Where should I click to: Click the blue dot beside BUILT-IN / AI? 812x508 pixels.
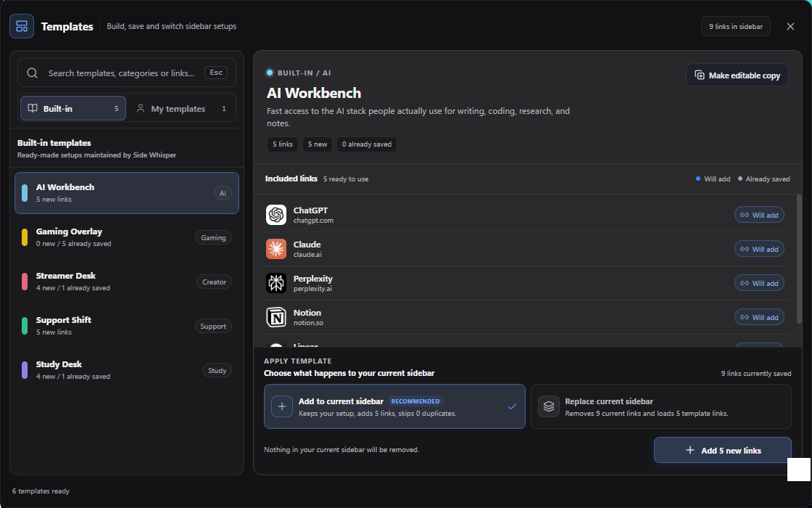(269, 73)
